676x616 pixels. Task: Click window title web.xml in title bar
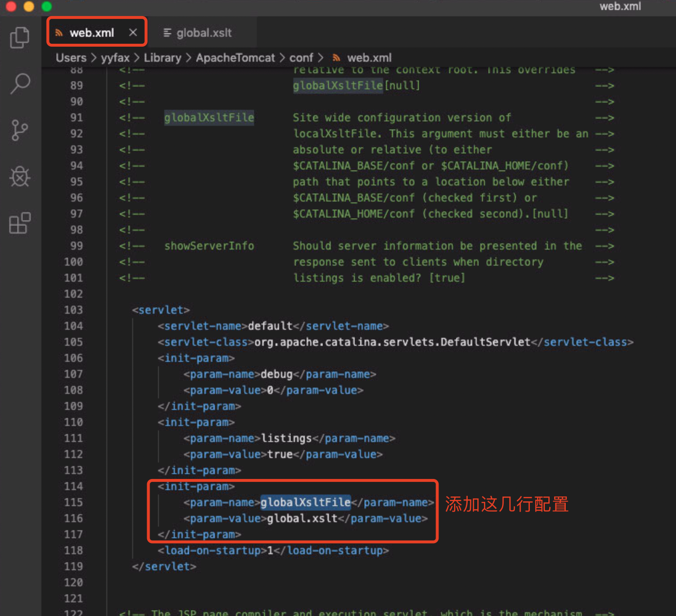pyautogui.click(x=620, y=6)
